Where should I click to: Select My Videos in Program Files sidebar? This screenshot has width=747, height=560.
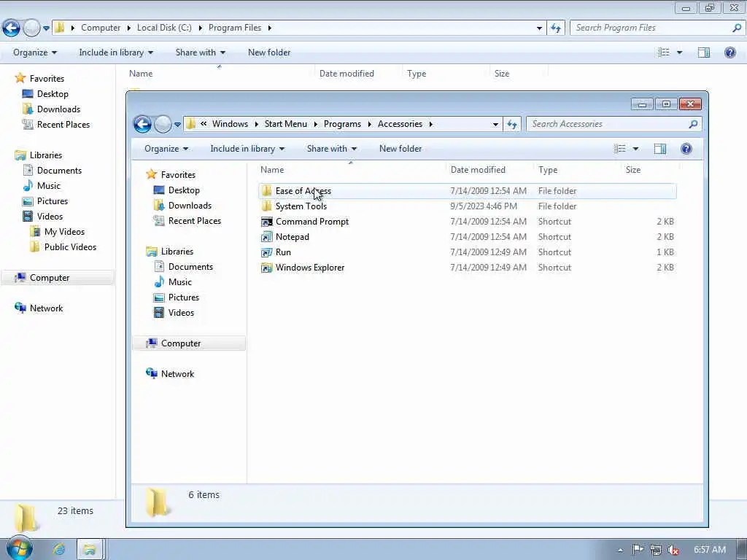point(64,232)
